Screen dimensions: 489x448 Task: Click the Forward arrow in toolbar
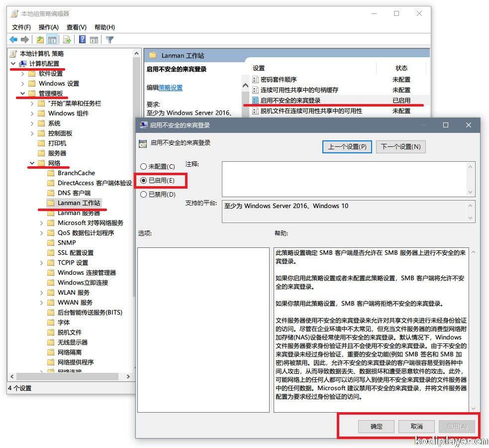[24, 40]
